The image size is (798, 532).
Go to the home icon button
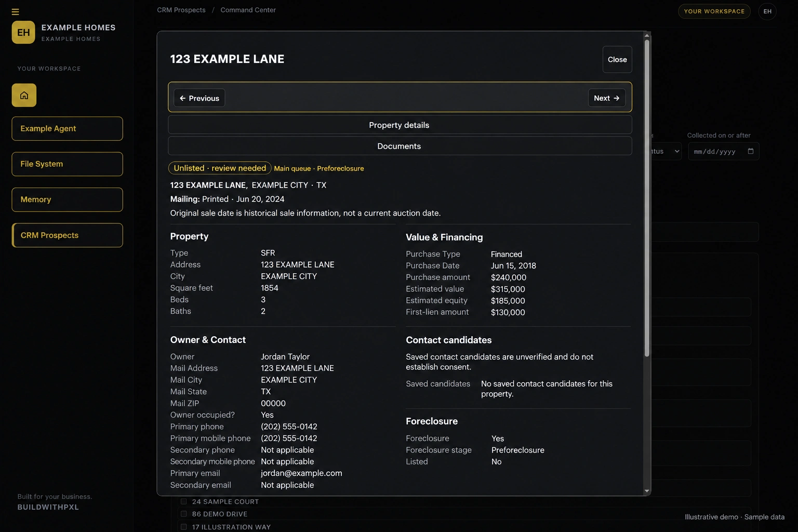click(x=24, y=95)
